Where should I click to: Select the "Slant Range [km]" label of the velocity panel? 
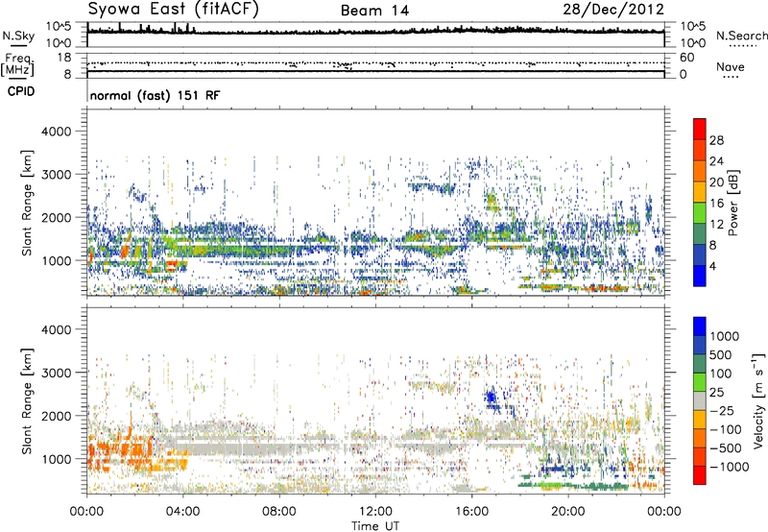point(27,400)
